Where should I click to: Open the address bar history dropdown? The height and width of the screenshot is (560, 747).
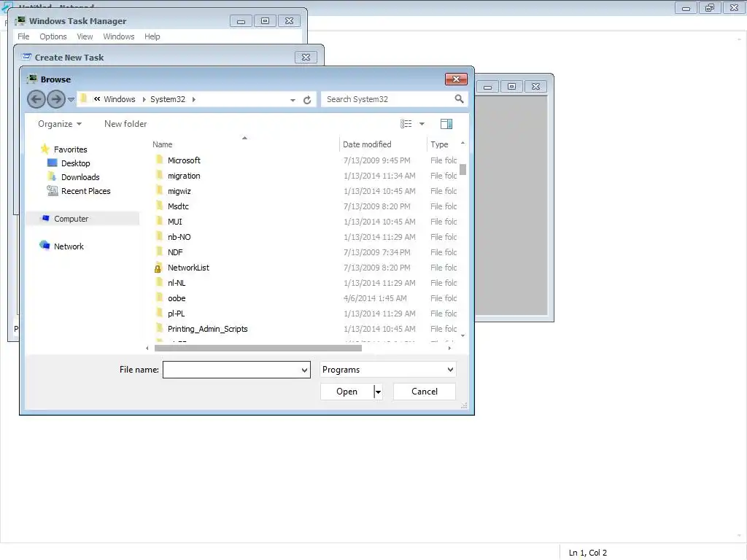293,99
